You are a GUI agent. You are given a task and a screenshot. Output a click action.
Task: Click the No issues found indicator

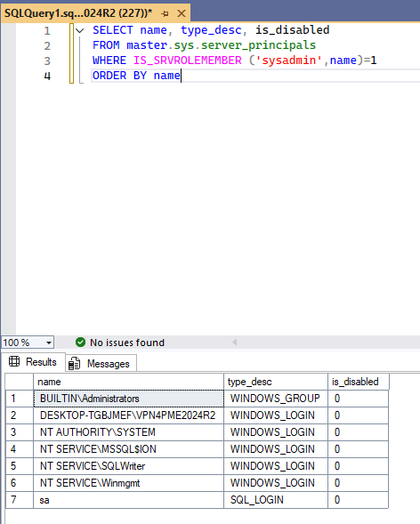pos(120,343)
